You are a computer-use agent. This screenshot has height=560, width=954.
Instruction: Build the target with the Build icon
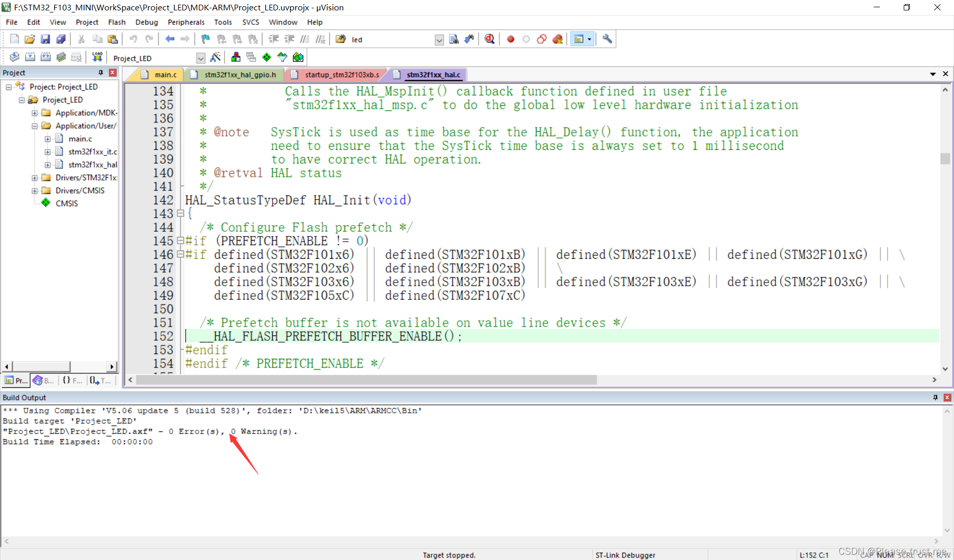(30, 57)
